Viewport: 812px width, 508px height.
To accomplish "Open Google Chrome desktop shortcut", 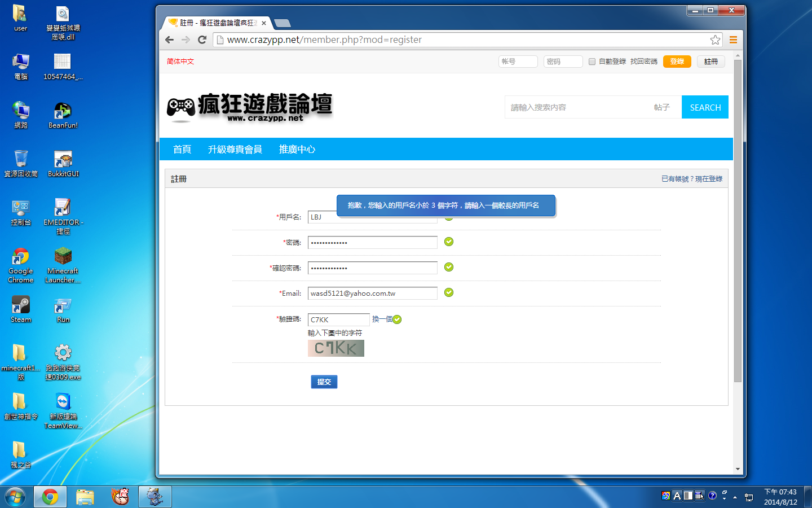I will pyautogui.click(x=20, y=257).
